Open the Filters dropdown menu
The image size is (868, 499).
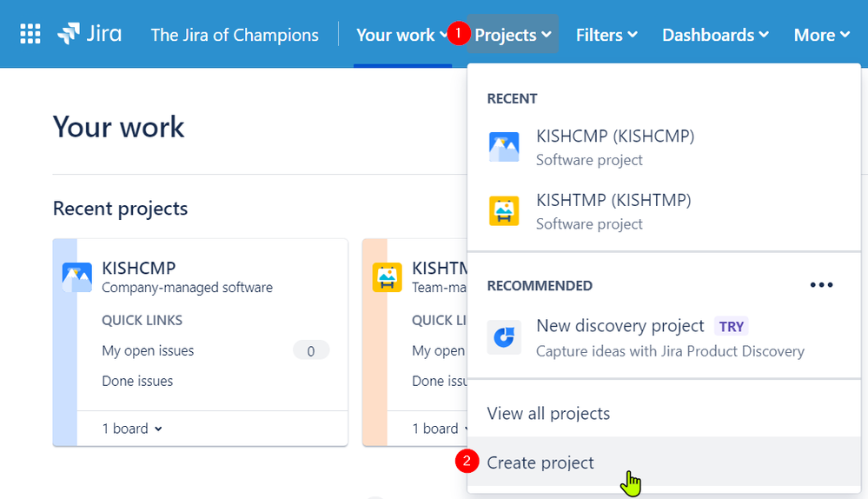coord(606,35)
